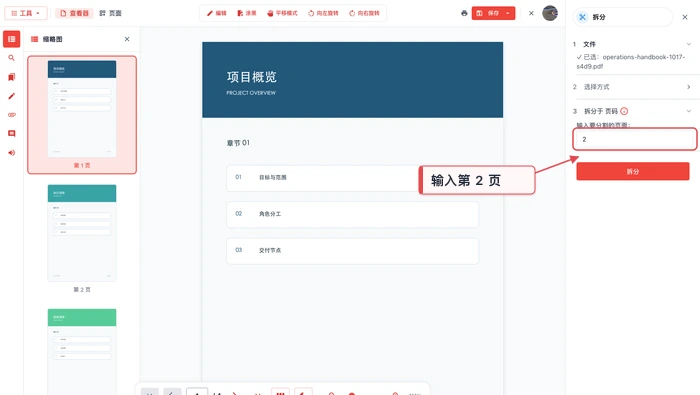Click the 拆分 split tool icon
700x395 pixels.
[x=582, y=17]
